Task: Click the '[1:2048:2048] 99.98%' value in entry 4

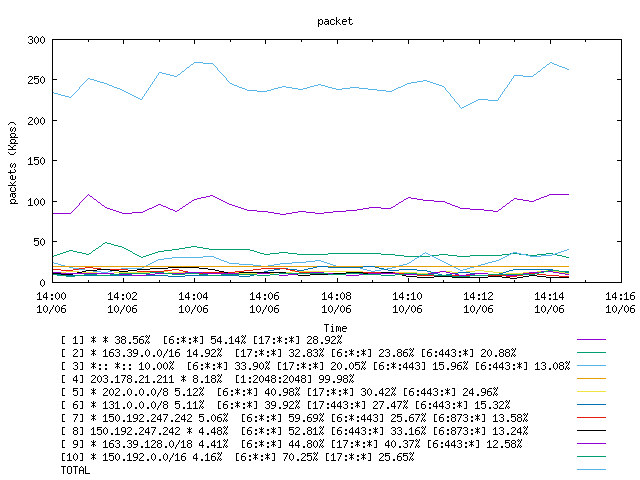Action: coord(294,379)
